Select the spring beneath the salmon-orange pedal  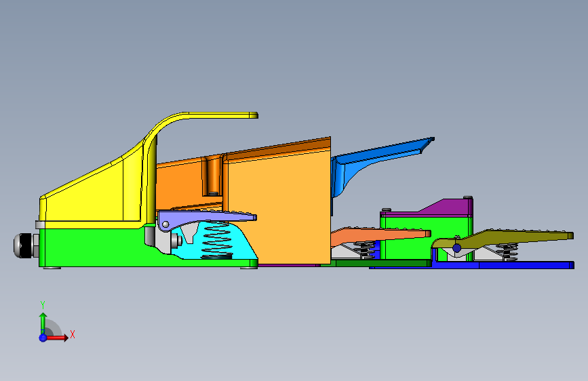coord(366,250)
